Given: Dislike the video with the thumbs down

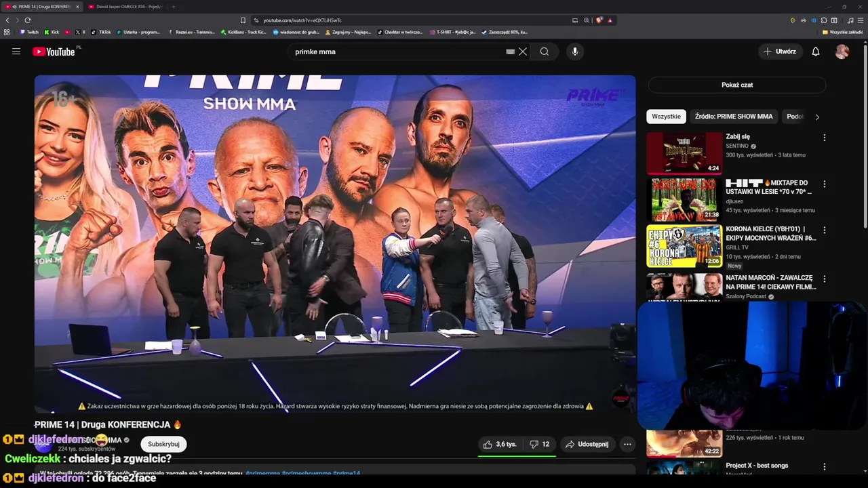Looking at the screenshot, I should (540, 444).
